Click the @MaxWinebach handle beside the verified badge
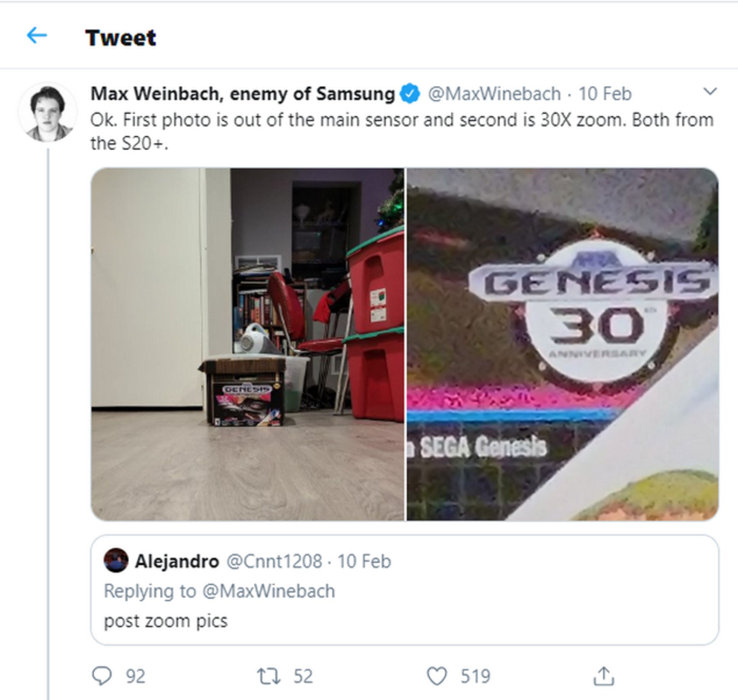This screenshot has width=738, height=700. click(494, 94)
